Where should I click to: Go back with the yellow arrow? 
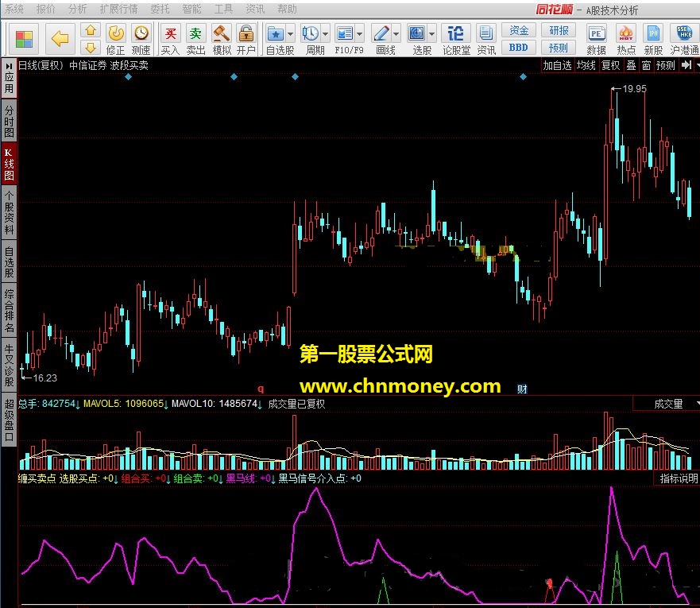click(60, 39)
